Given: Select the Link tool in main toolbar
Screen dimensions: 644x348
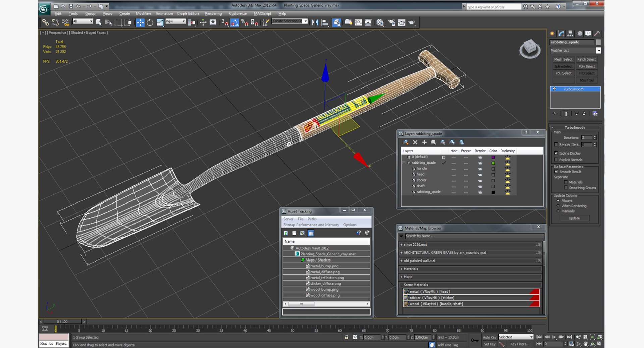Looking at the screenshot, I should coord(45,22).
